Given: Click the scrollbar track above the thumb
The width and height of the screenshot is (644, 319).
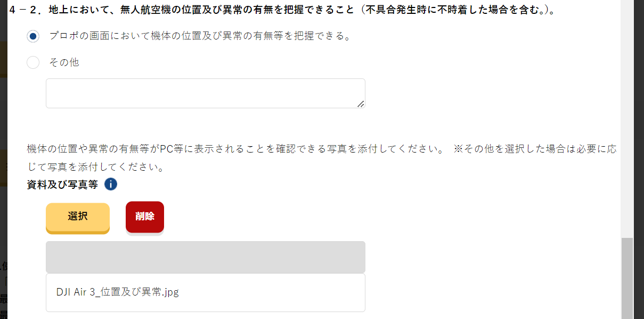Looking at the screenshot, I should (x=627, y=117).
